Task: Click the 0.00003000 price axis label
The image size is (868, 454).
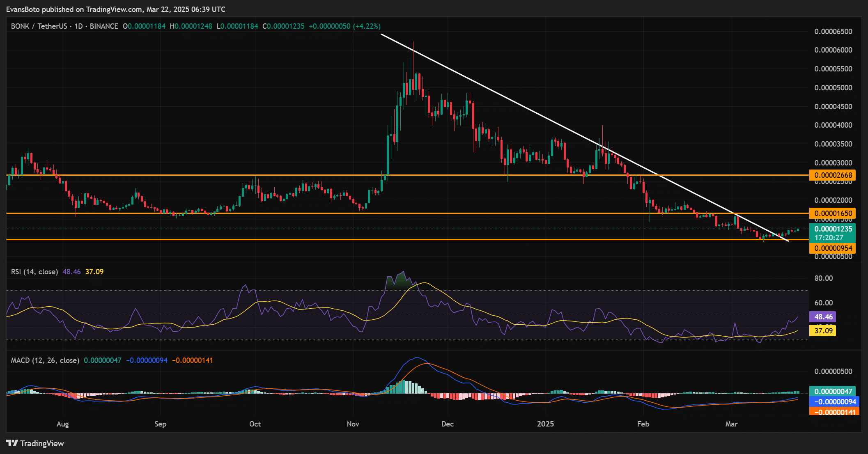Action: [834, 163]
